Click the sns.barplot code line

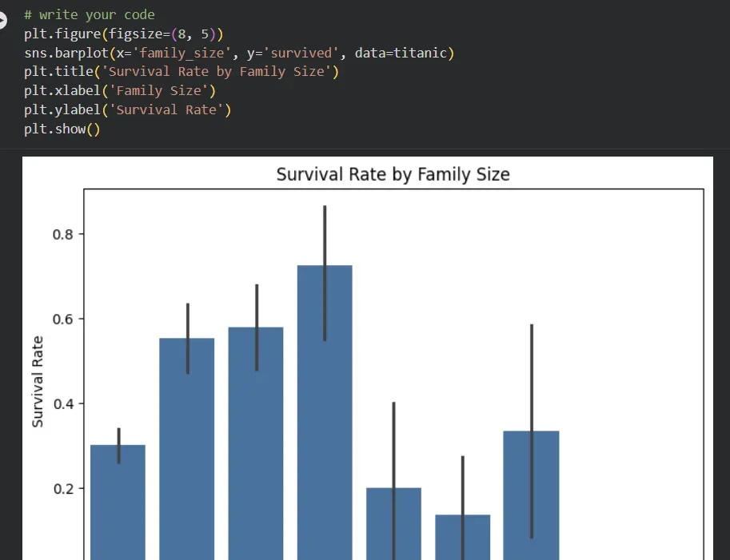click(x=239, y=53)
